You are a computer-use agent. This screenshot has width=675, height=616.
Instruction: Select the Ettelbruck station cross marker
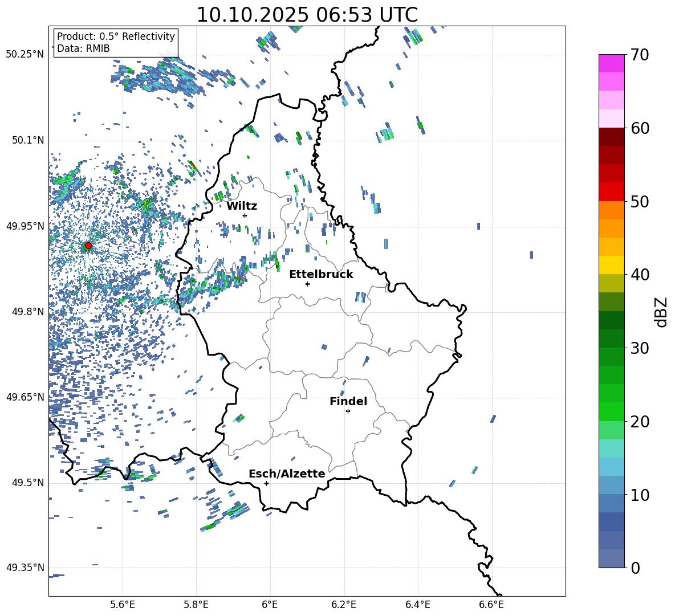[x=307, y=284]
